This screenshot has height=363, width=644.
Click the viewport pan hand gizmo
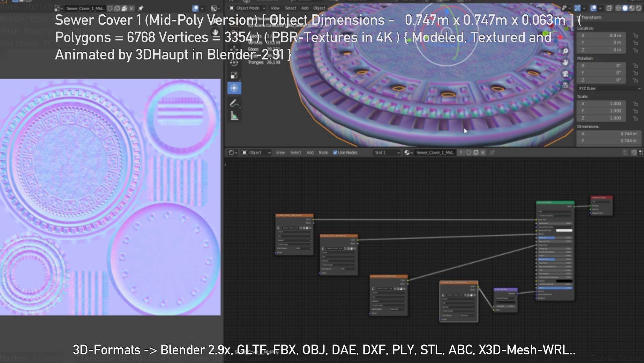(565, 62)
